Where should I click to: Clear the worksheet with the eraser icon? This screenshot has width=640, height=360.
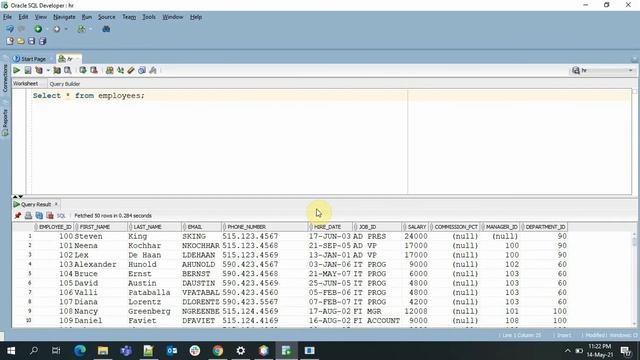(x=131, y=70)
